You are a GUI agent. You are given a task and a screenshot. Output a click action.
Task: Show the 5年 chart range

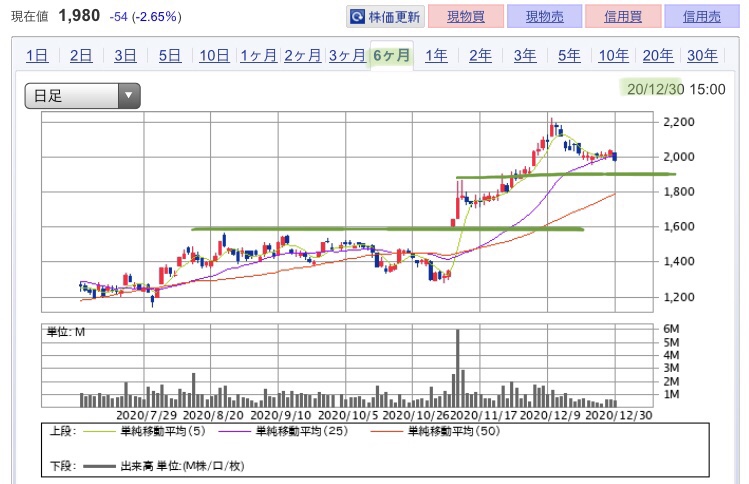click(569, 56)
